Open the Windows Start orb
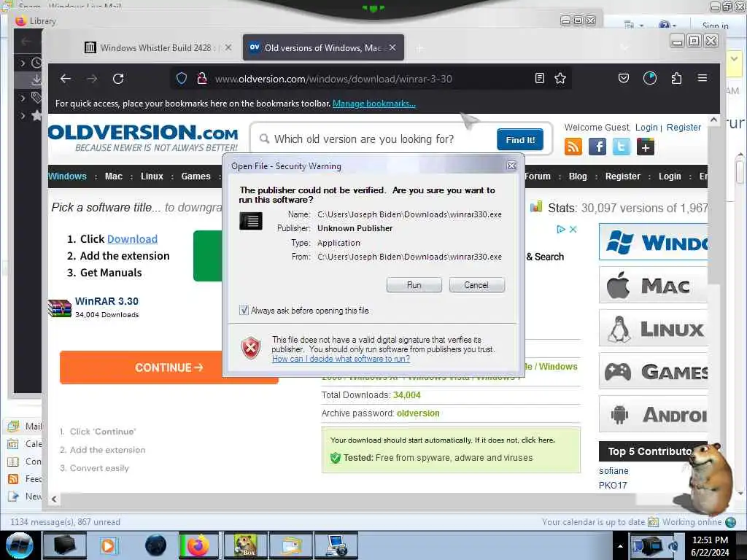Viewport: 747px width, 560px height. click(x=20, y=545)
